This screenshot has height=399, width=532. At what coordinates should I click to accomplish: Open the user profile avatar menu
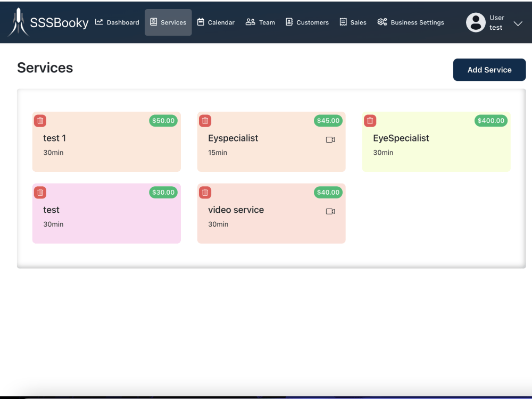pyautogui.click(x=476, y=22)
